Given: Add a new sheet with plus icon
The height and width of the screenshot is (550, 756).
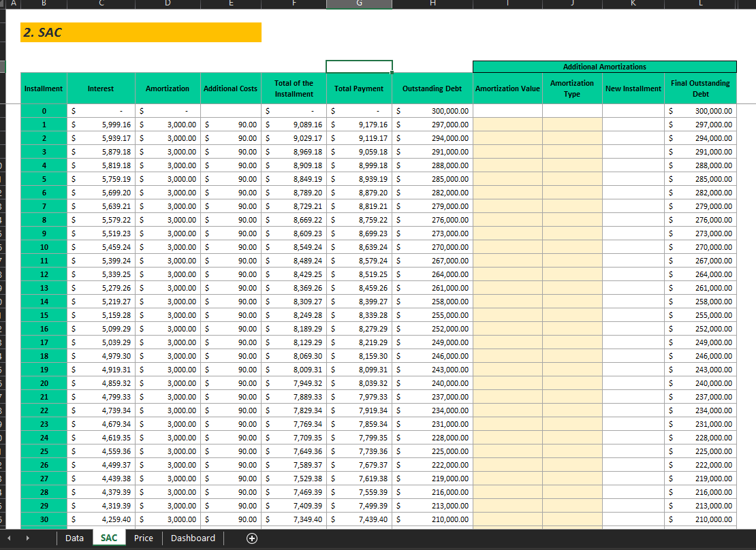Looking at the screenshot, I should (252, 538).
